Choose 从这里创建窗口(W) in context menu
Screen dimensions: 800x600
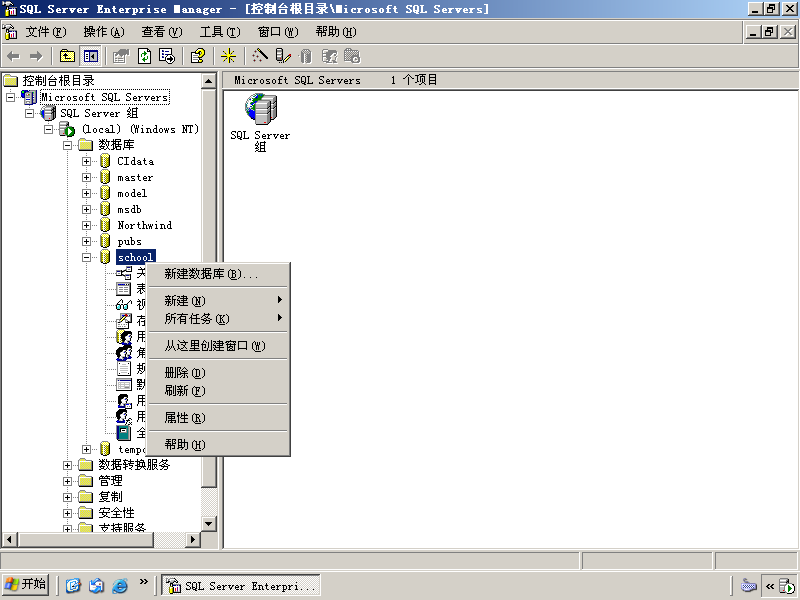click(218, 346)
